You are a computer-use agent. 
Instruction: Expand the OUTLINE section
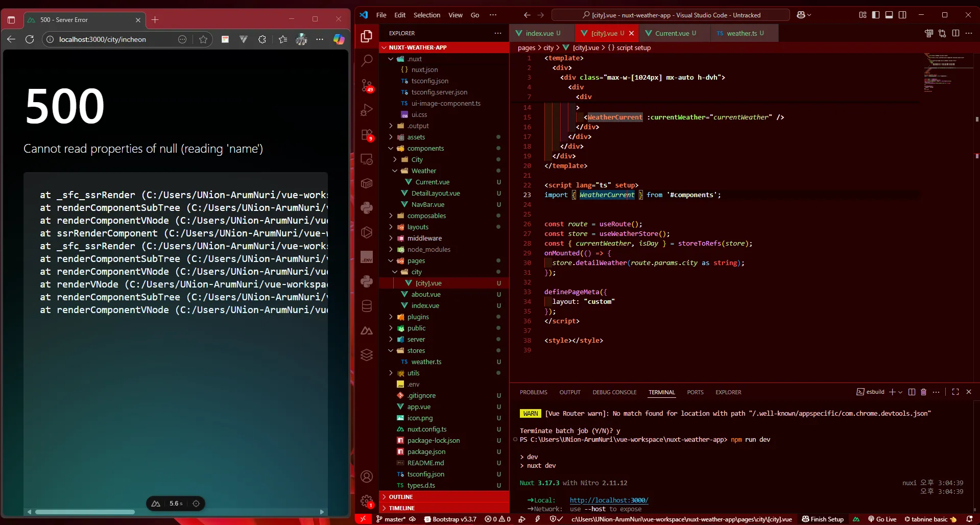click(444, 497)
